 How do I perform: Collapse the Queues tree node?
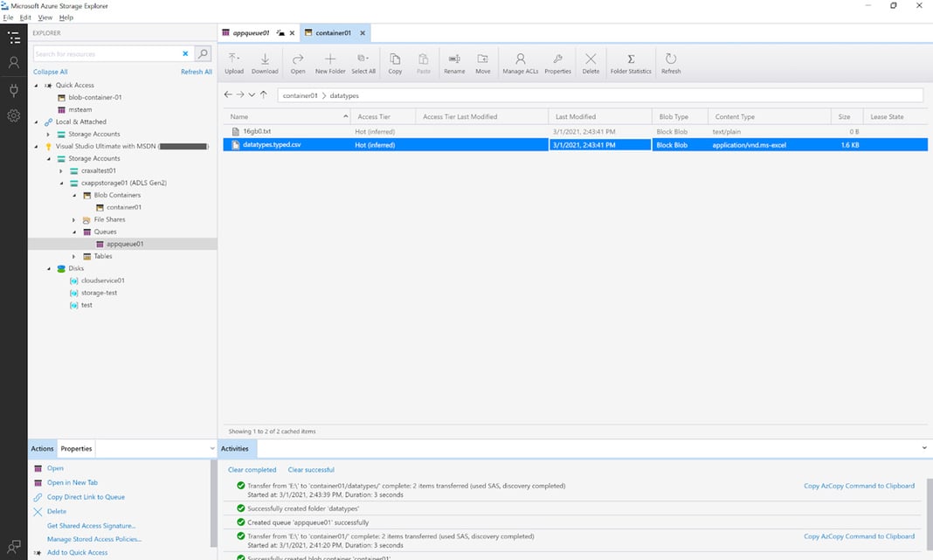[x=74, y=232]
